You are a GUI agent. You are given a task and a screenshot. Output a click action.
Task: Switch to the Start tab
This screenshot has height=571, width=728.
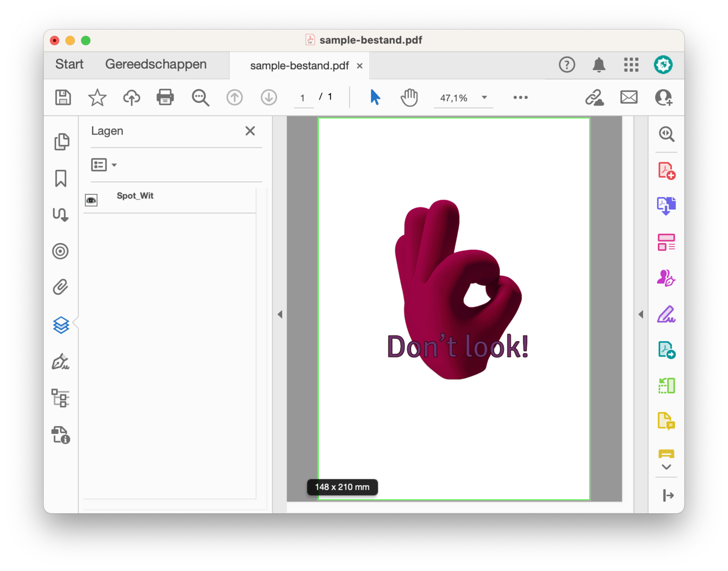click(x=69, y=64)
